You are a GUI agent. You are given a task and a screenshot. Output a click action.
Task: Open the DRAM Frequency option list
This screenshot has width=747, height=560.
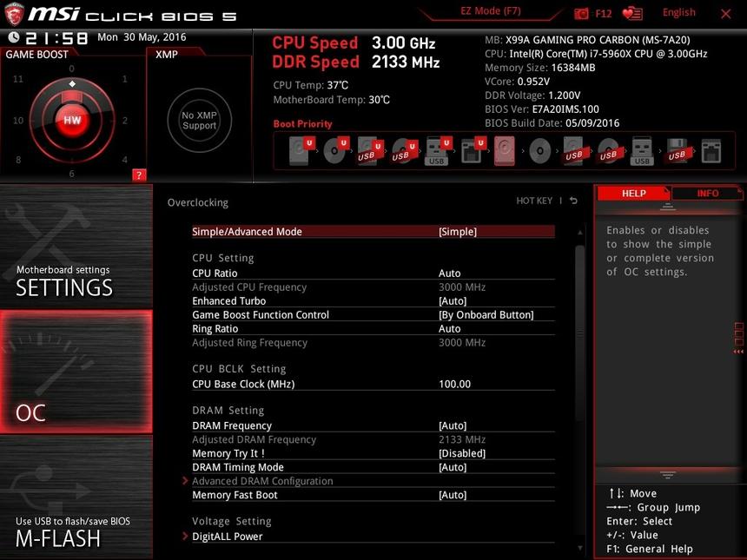coord(452,425)
